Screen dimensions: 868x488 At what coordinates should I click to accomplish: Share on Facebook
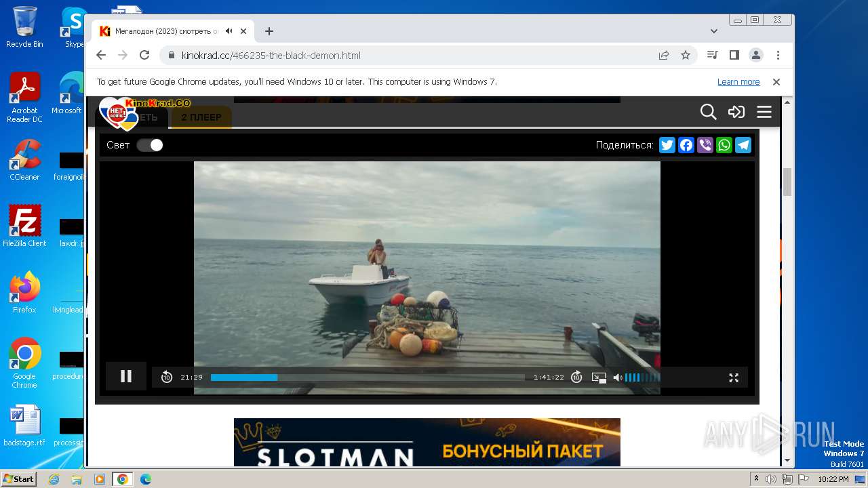(x=686, y=145)
